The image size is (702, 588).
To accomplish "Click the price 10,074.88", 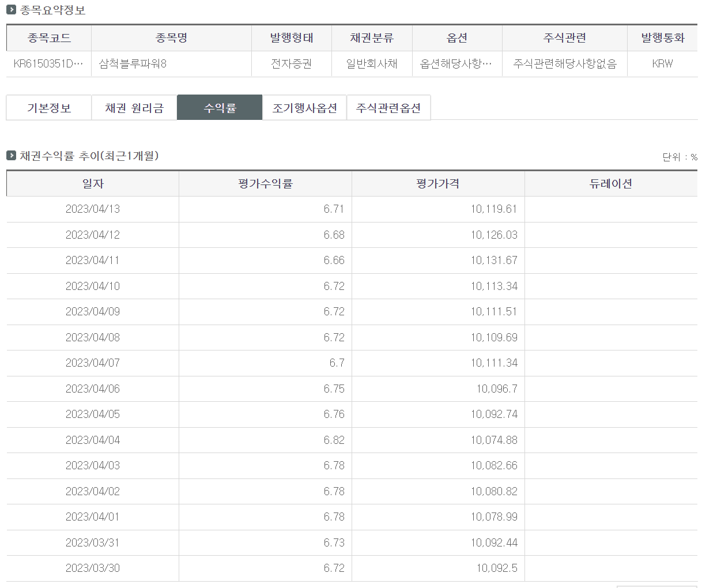I will (494, 440).
